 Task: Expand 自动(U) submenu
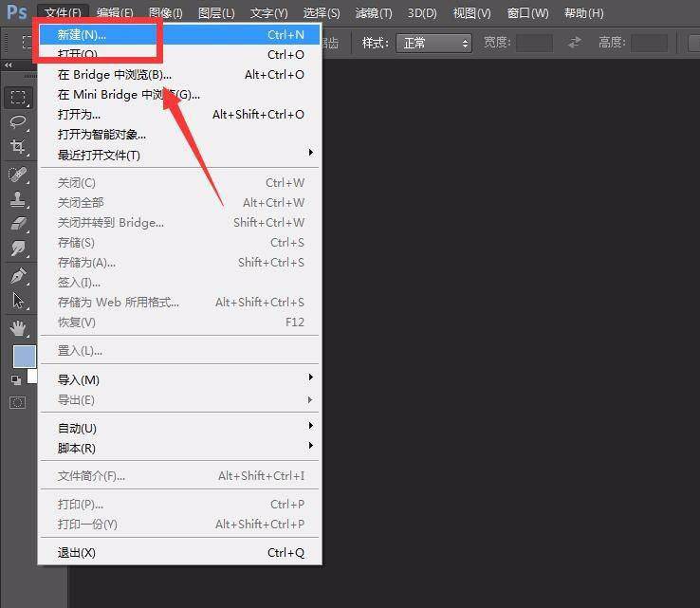click(x=180, y=428)
